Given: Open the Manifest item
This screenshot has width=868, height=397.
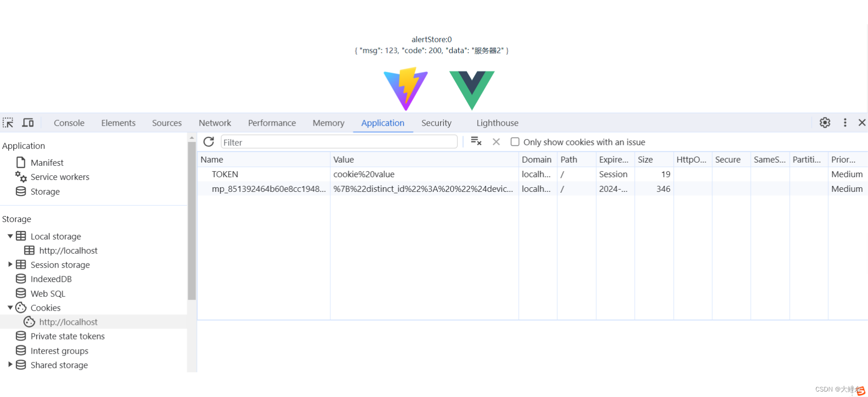Looking at the screenshot, I should pos(47,163).
